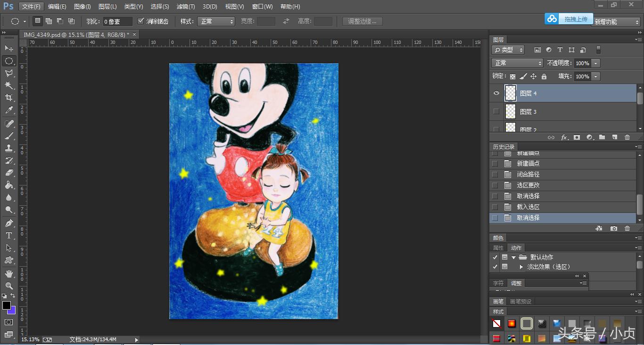Switch to the 动作 tab

pyautogui.click(x=516, y=247)
